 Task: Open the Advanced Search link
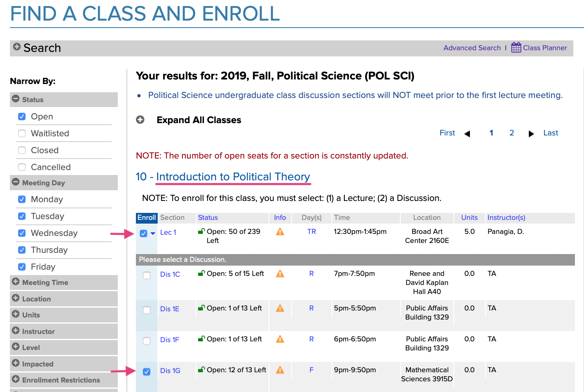(472, 48)
